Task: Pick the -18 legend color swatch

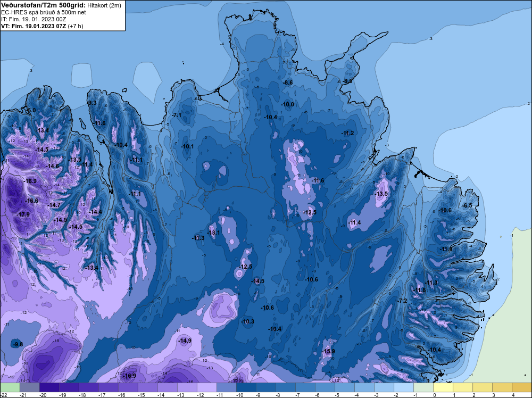Action: [88, 387]
